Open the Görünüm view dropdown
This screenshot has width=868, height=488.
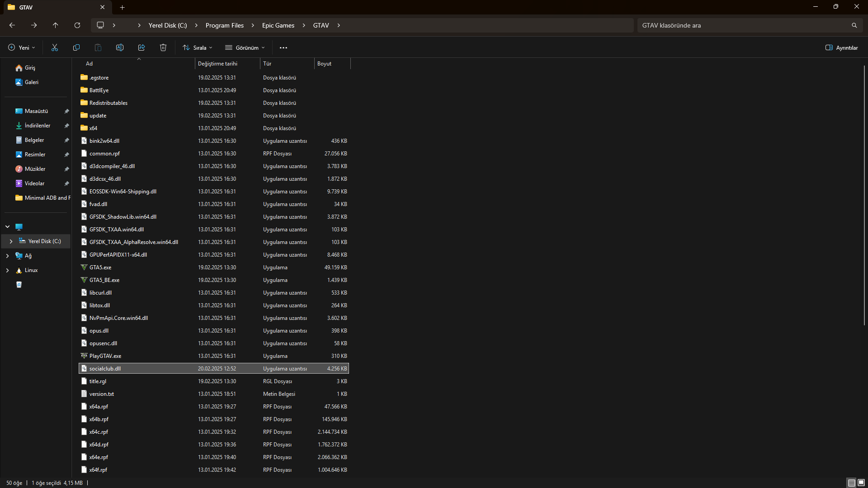(245, 47)
